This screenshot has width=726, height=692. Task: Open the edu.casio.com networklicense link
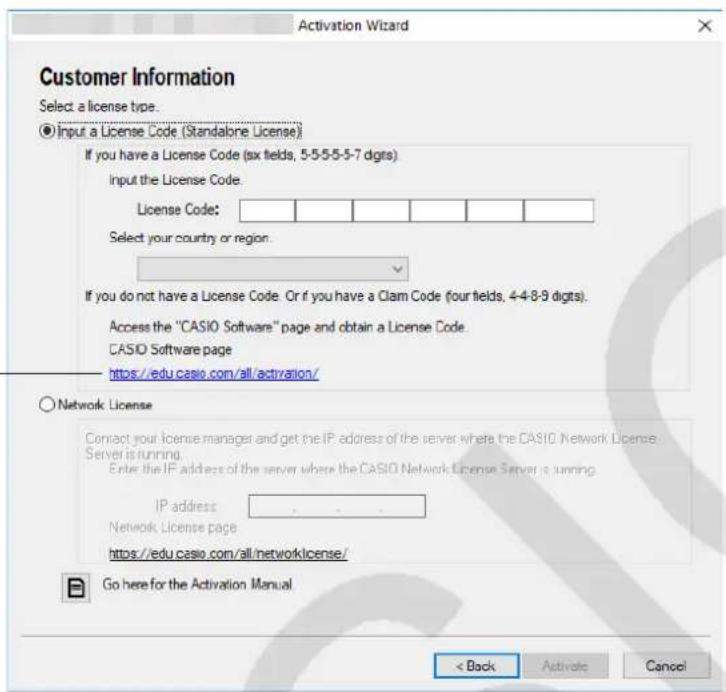click(x=228, y=554)
